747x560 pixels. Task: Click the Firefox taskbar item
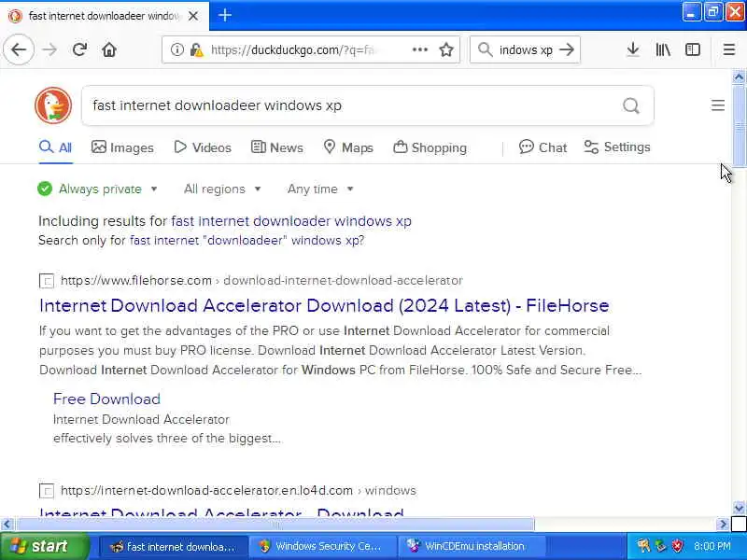(x=174, y=546)
